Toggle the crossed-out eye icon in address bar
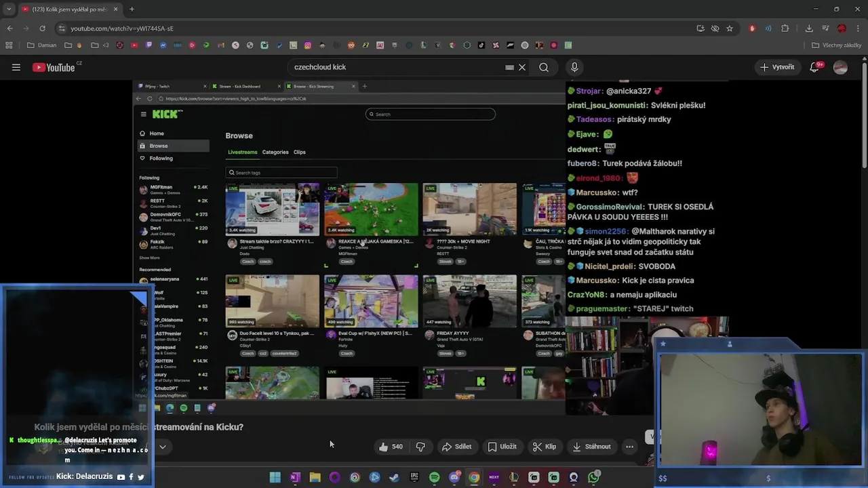This screenshot has width=868, height=488. [715, 28]
